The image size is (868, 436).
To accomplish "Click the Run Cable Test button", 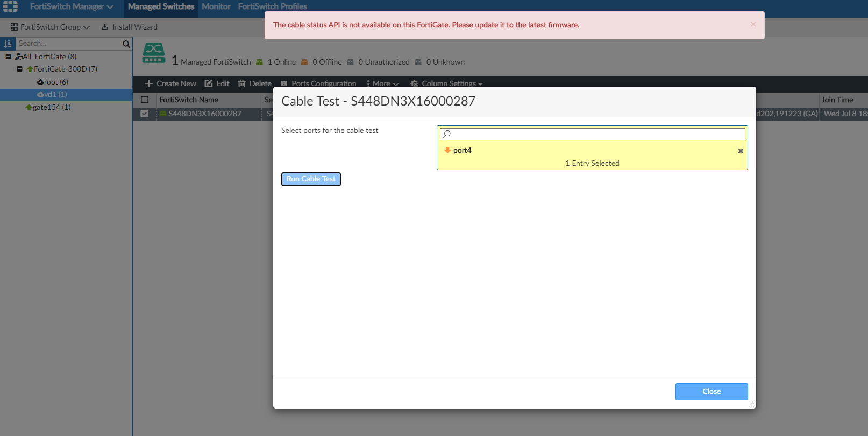I will pos(311,179).
